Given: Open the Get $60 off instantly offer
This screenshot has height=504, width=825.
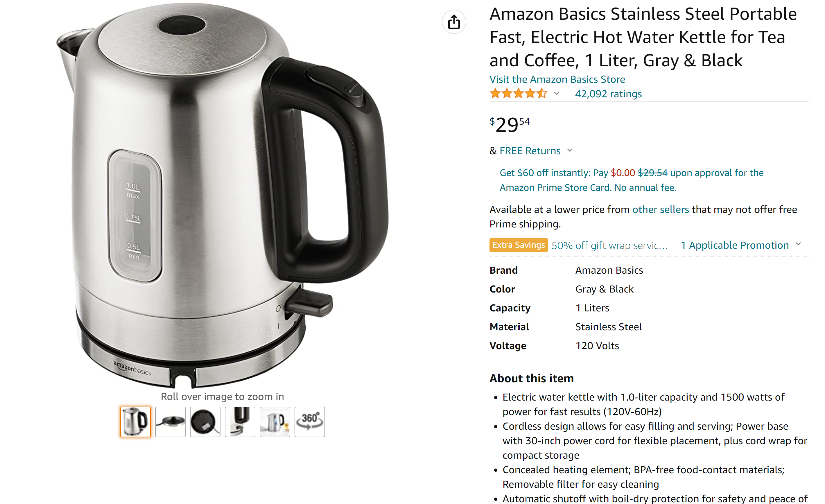Looking at the screenshot, I should [x=632, y=180].
